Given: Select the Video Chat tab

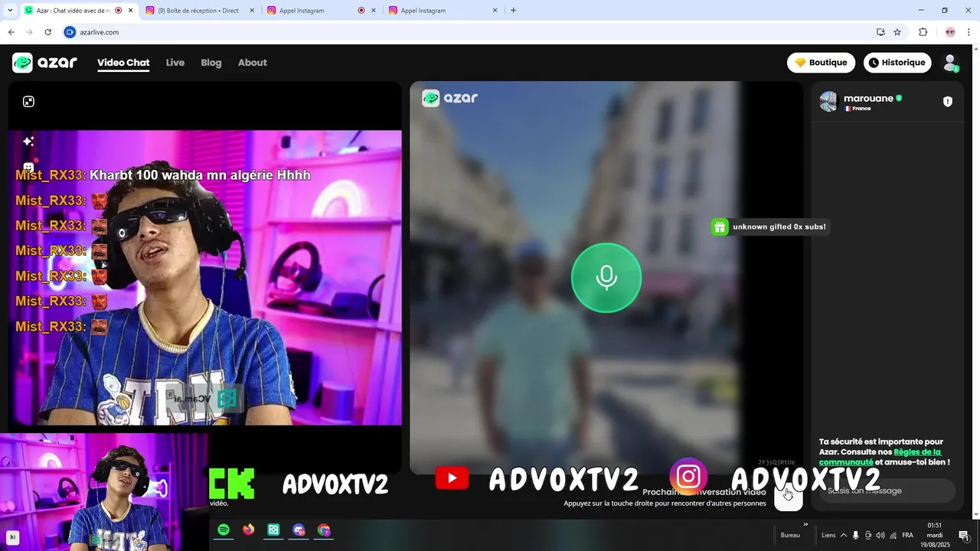Looking at the screenshot, I should (x=123, y=63).
